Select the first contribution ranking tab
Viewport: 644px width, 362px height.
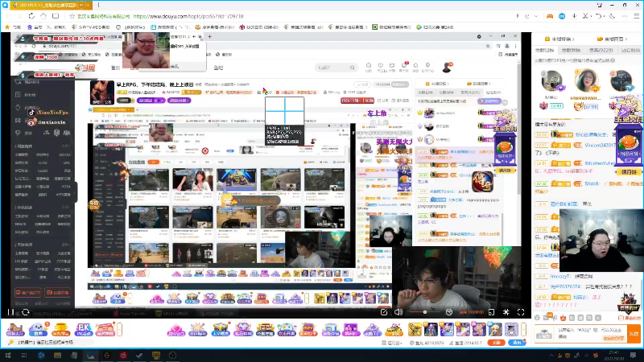click(545, 50)
